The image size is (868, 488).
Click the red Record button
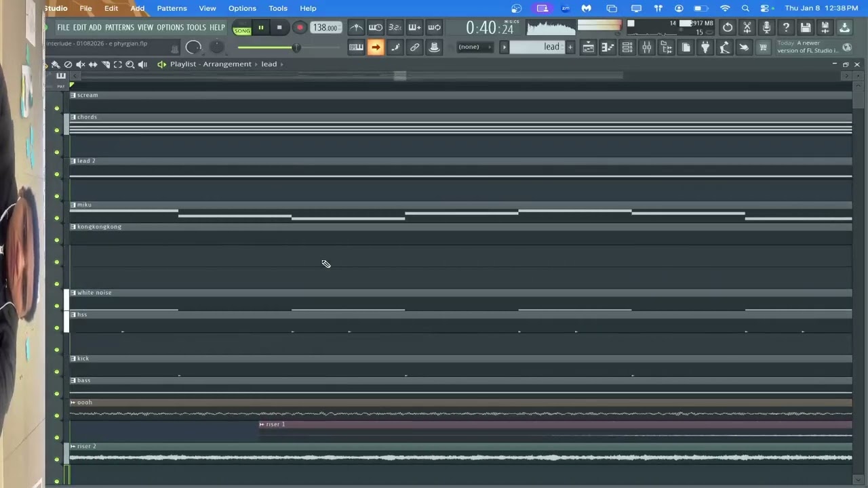[299, 28]
